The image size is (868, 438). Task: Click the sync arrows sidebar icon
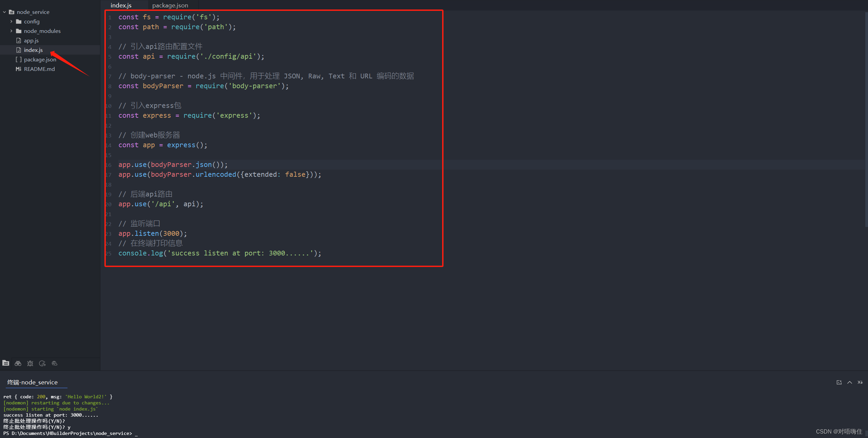[x=42, y=363]
